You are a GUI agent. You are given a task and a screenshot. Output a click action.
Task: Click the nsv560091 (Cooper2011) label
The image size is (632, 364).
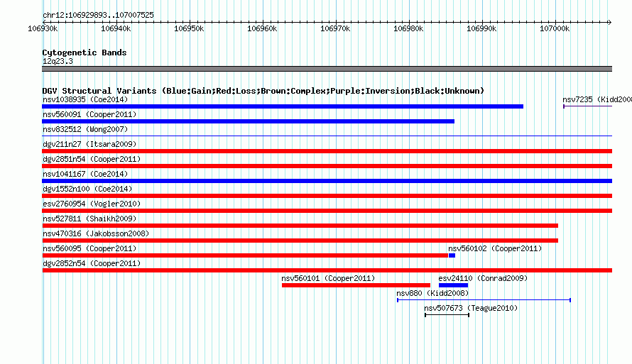click(89, 114)
